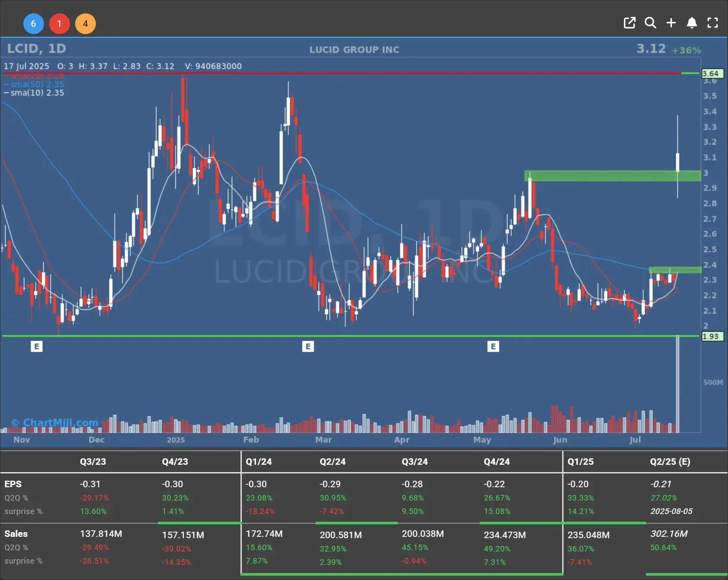Viewport: 728px width, 580px height.
Task: Click the Q1/24 surprise value -18.24%
Action: (x=260, y=511)
